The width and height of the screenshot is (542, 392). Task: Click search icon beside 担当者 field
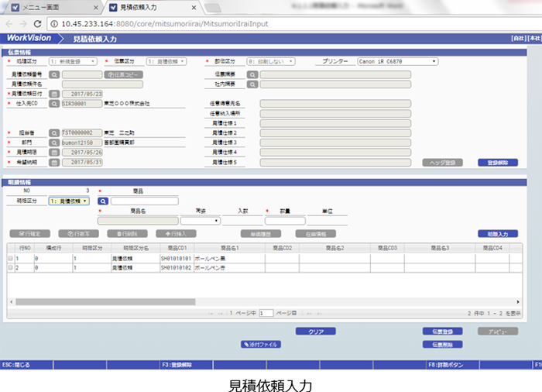coord(54,132)
